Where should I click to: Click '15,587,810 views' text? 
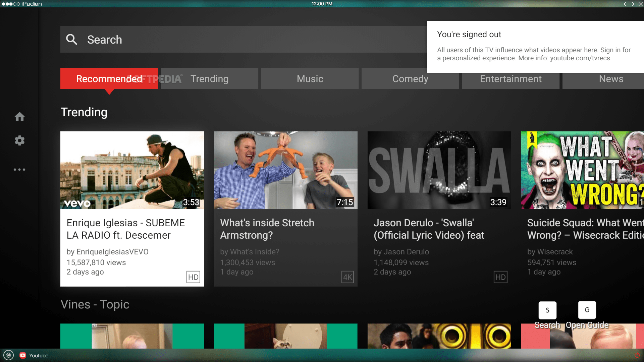click(96, 262)
